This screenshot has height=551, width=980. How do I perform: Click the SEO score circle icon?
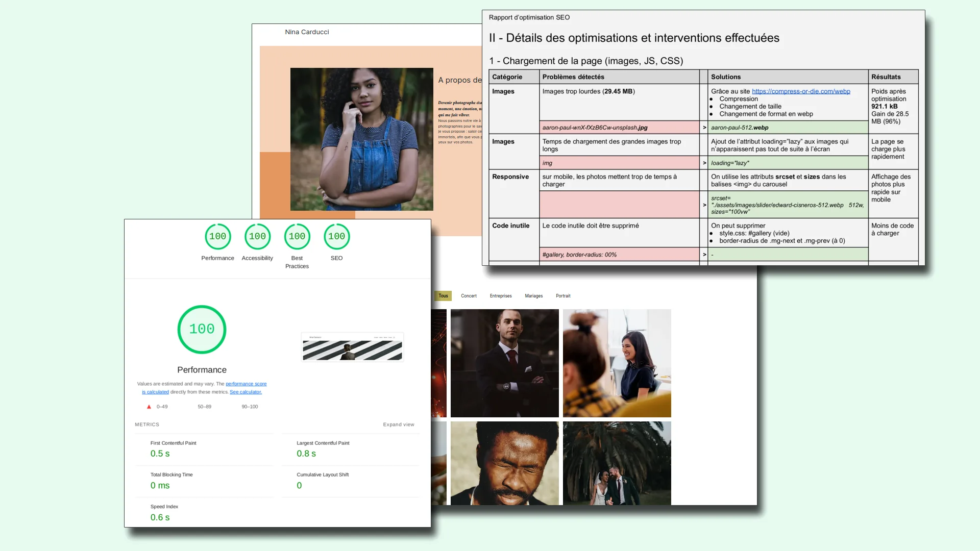pyautogui.click(x=336, y=236)
